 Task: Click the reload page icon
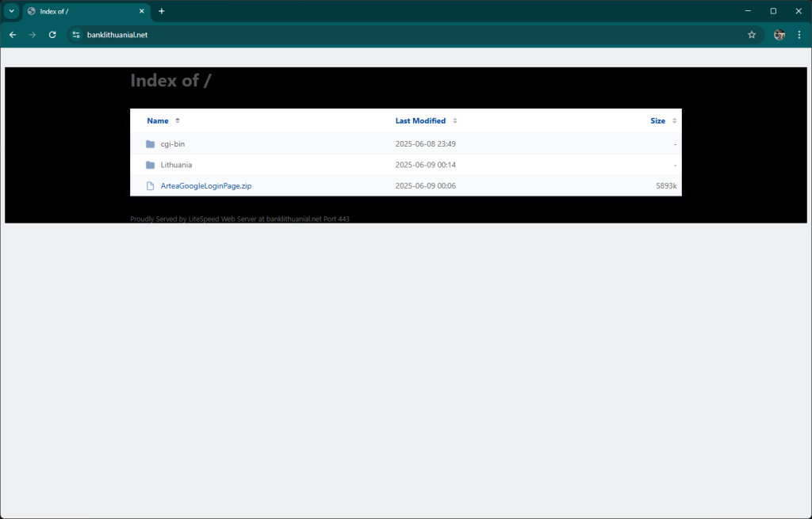coord(52,35)
